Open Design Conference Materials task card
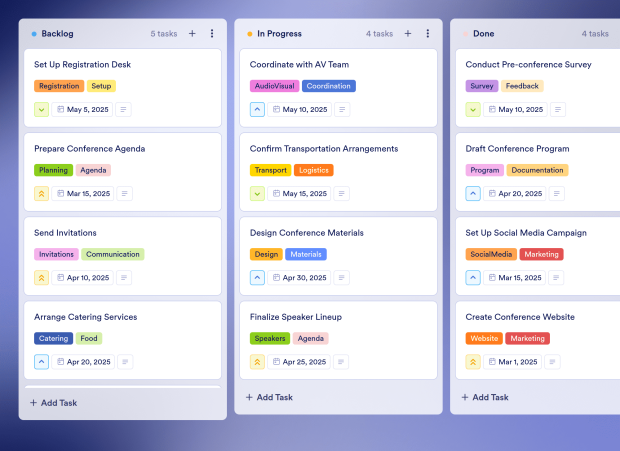The height and width of the screenshot is (451, 620). tap(306, 233)
